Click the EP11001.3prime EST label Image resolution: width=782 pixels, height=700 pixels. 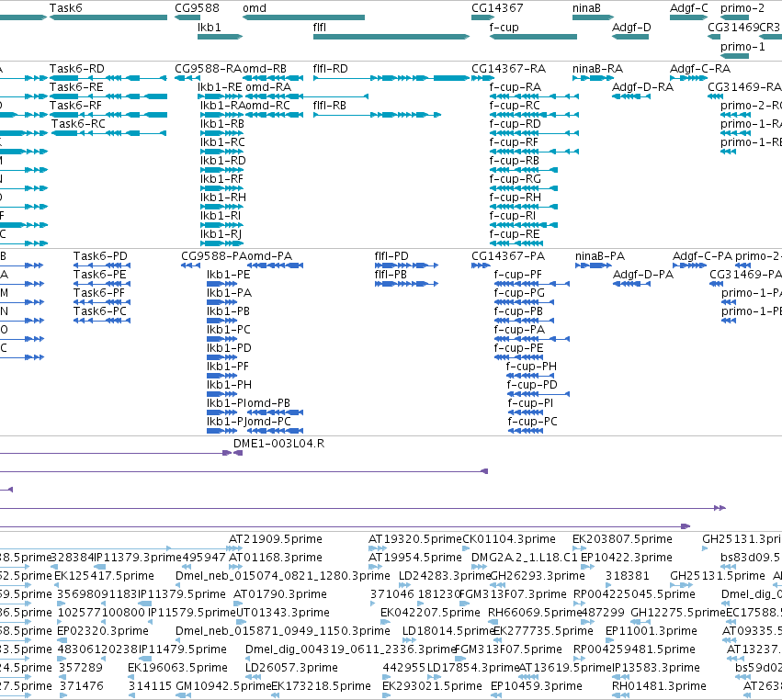(652, 631)
